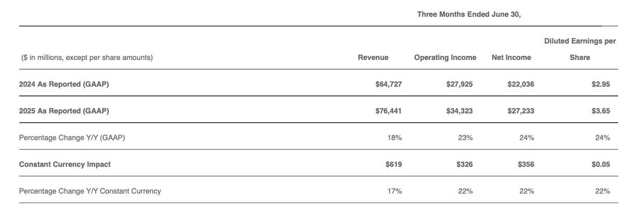Screen dimensions: 644x222
Task: Click the 2024 revenue value $64,727
Action: [389, 84]
